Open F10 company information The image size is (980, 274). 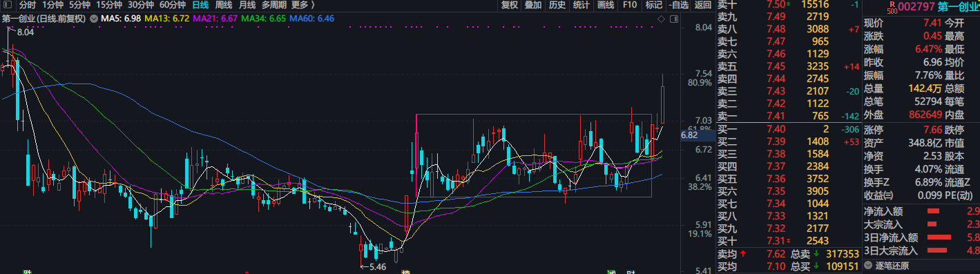coord(630,5)
